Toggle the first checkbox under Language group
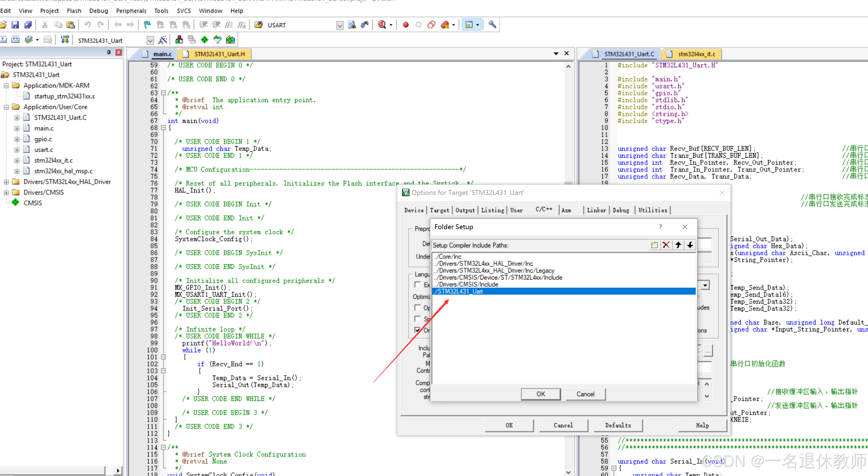868x476 pixels. pos(418,285)
